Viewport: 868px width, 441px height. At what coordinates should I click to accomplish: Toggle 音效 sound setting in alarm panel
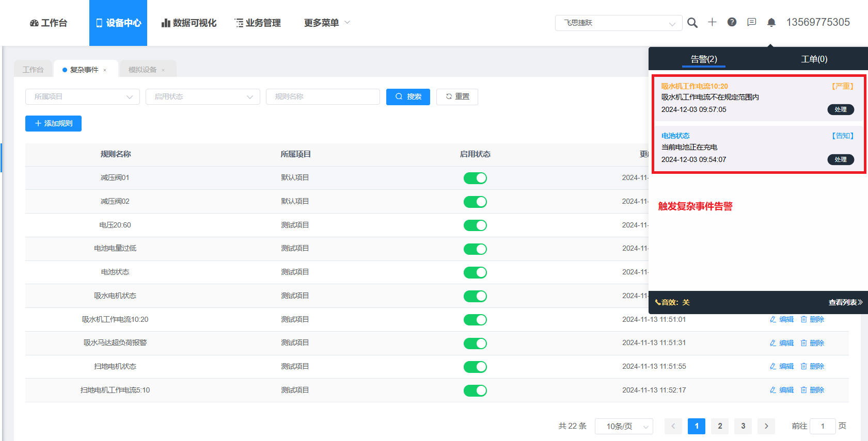(672, 302)
